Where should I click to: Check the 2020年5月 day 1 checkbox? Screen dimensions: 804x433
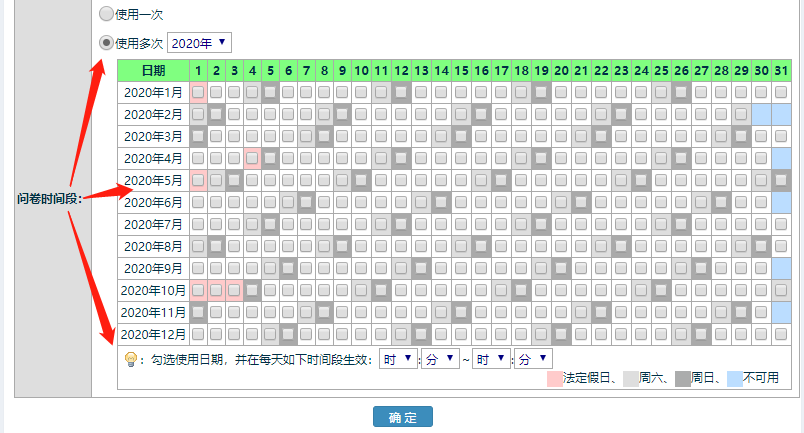click(199, 180)
